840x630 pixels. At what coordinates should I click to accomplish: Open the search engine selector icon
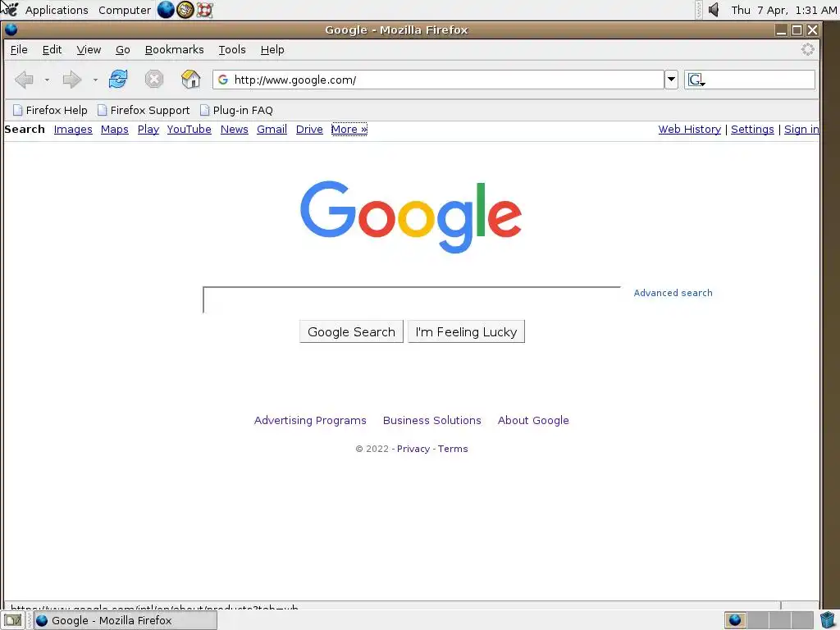(696, 80)
